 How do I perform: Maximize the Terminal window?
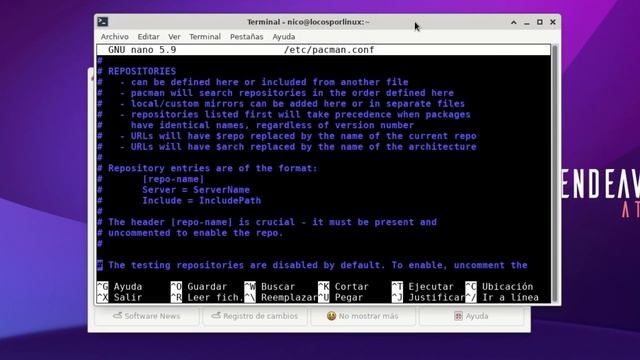pyautogui.click(x=540, y=22)
